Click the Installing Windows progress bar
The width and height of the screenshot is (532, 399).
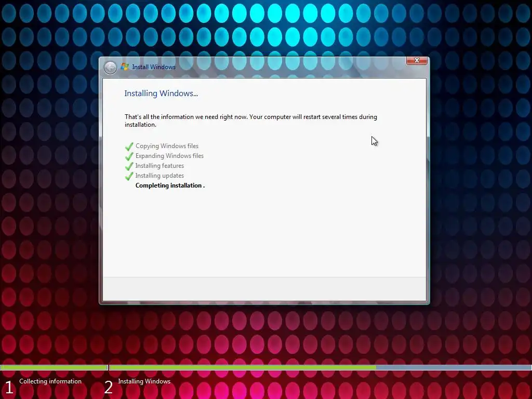point(321,367)
